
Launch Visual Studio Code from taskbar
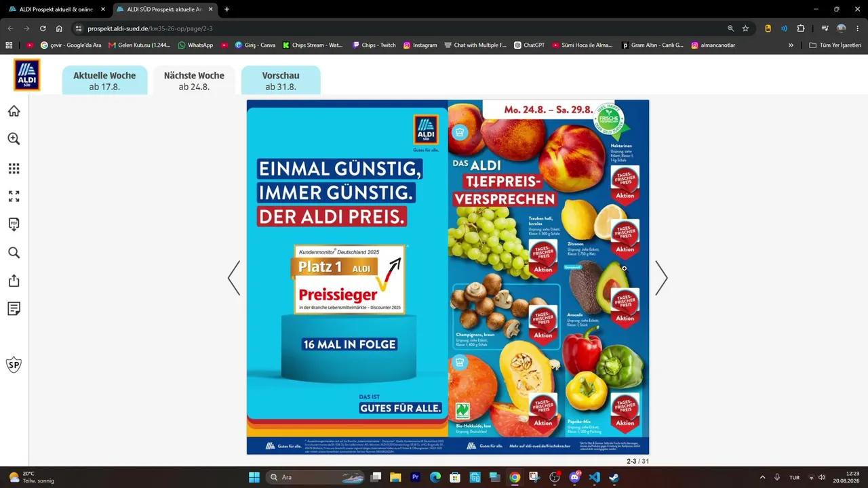(595, 477)
